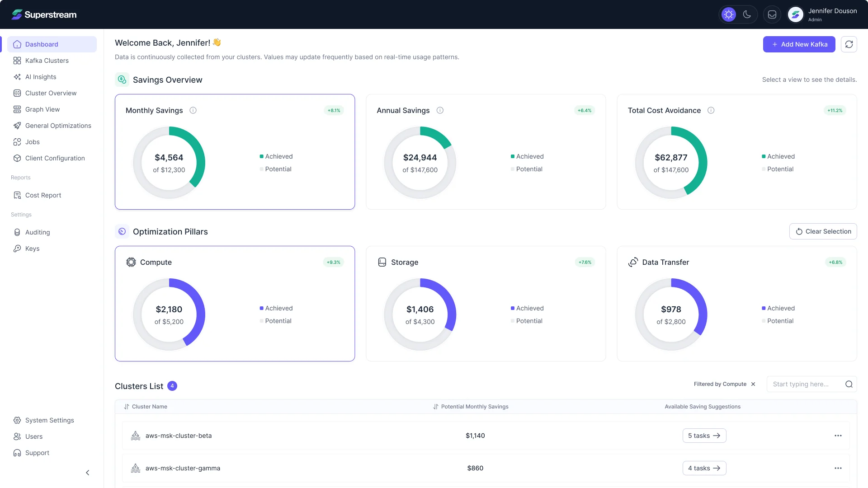Select the Total Cost Avoidance card
Viewport: 868px width, 488px height.
click(x=737, y=152)
